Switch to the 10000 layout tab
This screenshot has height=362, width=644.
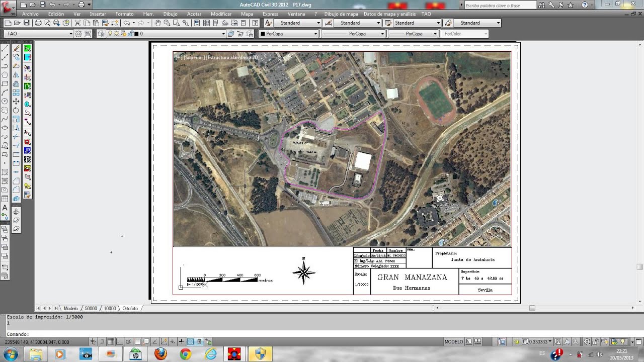pos(110,308)
